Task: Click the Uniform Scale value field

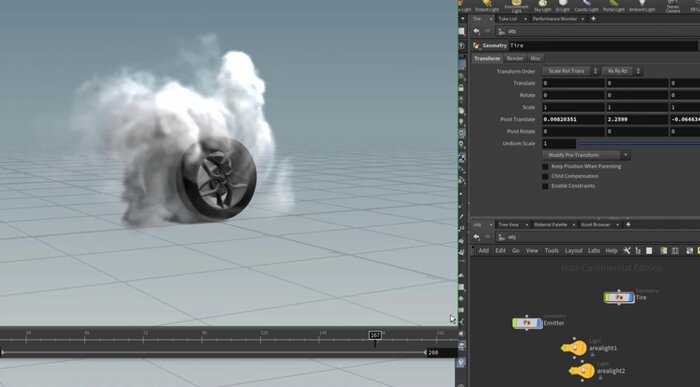Action: (x=559, y=144)
